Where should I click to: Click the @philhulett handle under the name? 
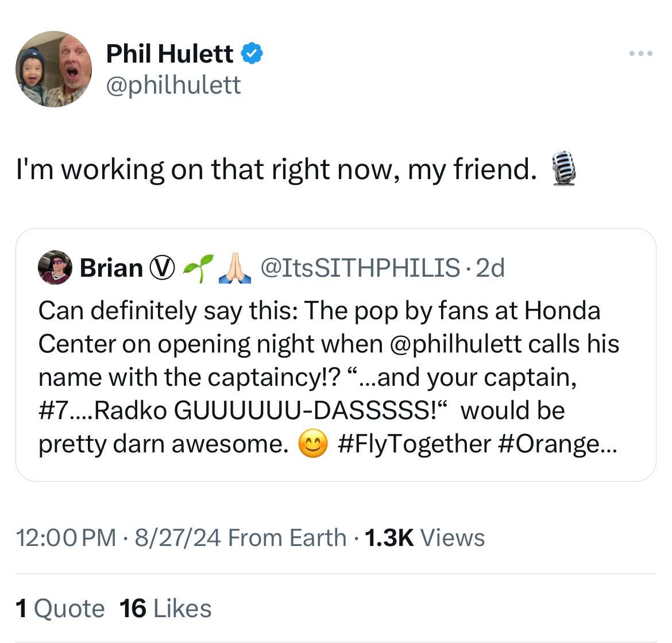[173, 85]
